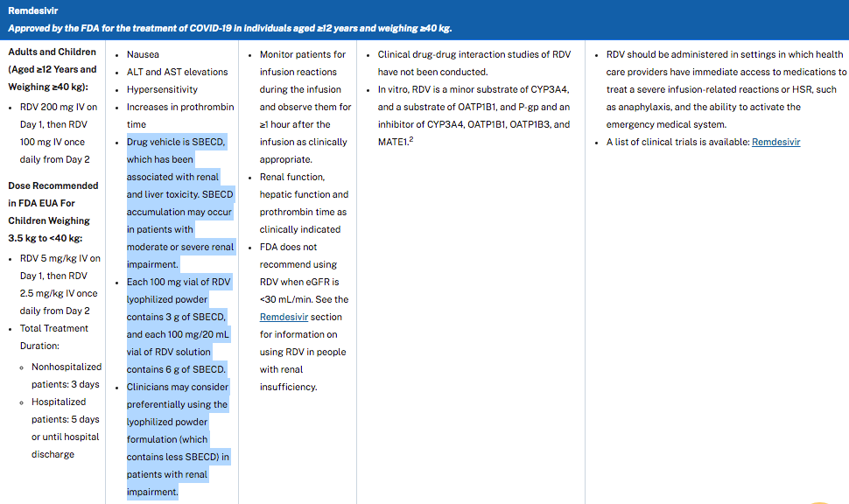Click 'Increases in prothrombin time' bullet

coord(180,115)
